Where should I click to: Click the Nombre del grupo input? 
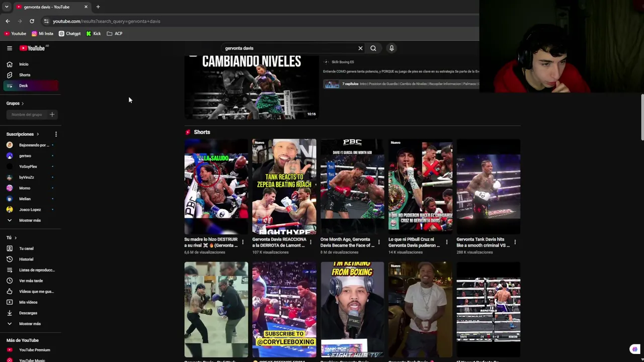pos(27,115)
